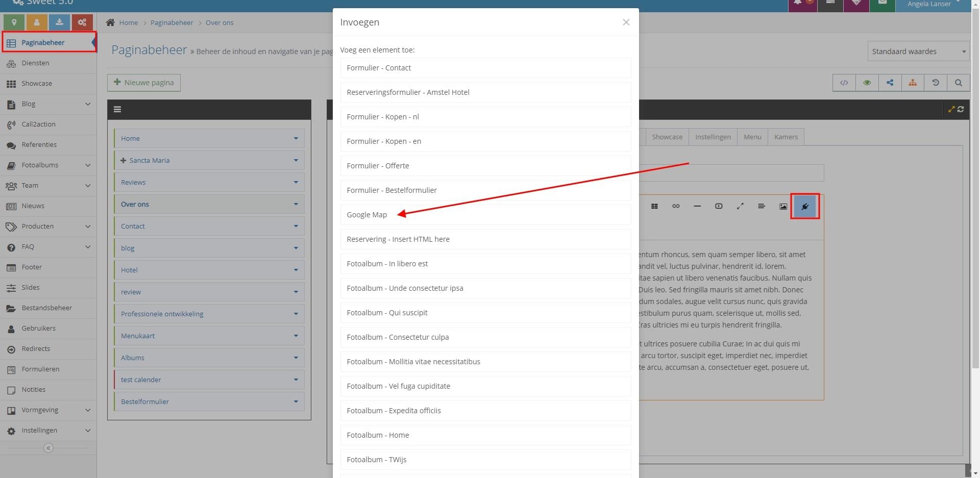The image size is (980, 478).
Task: Click the refresh icon in panel header
Action: point(961,109)
